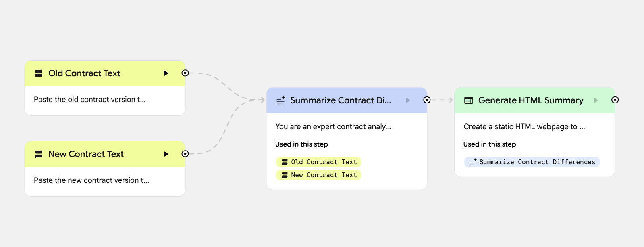Viewport: 644px width, 247px height.
Task: Click output port of Old Contract Text node
Action: [x=185, y=73]
